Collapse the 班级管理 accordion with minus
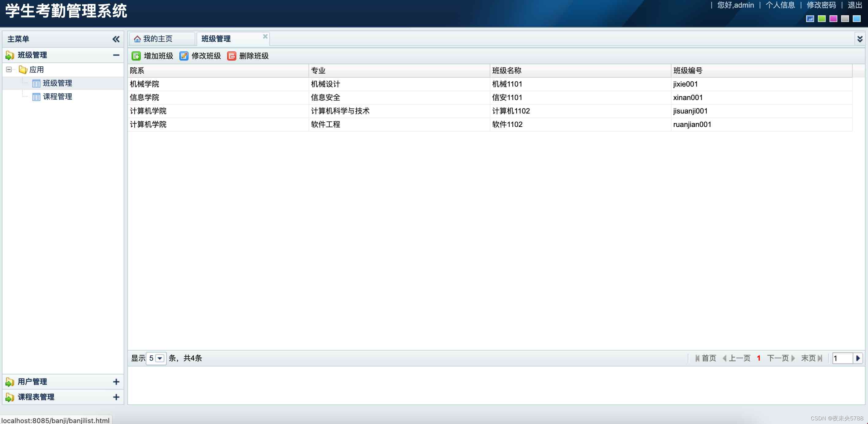This screenshot has height=424, width=868. (116, 55)
